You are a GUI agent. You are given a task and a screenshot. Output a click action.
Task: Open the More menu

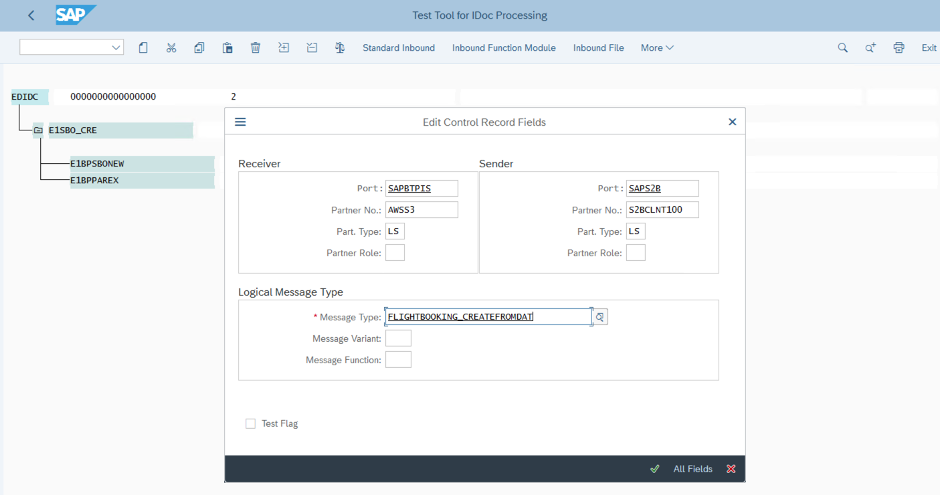pyautogui.click(x=657, y=47)
